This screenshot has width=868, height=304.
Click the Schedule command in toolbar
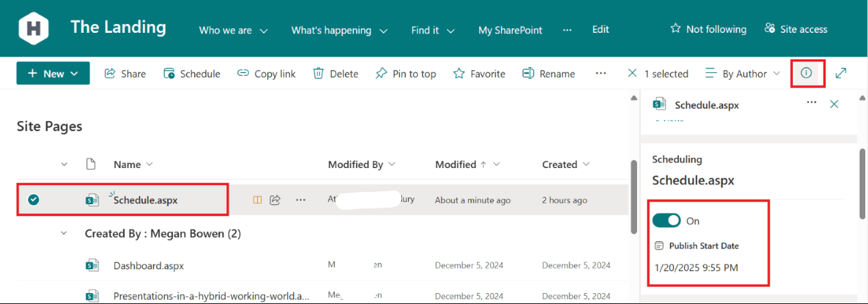tap(191, 74)
